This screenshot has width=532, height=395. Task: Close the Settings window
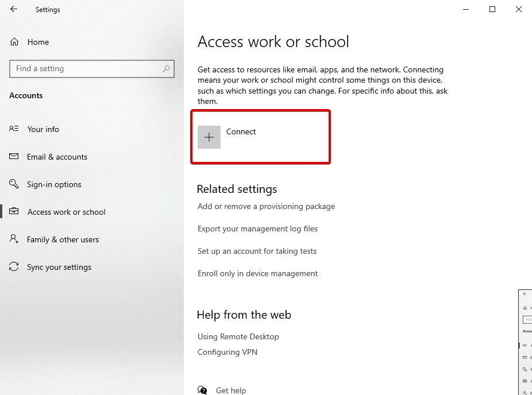(518, 9)
